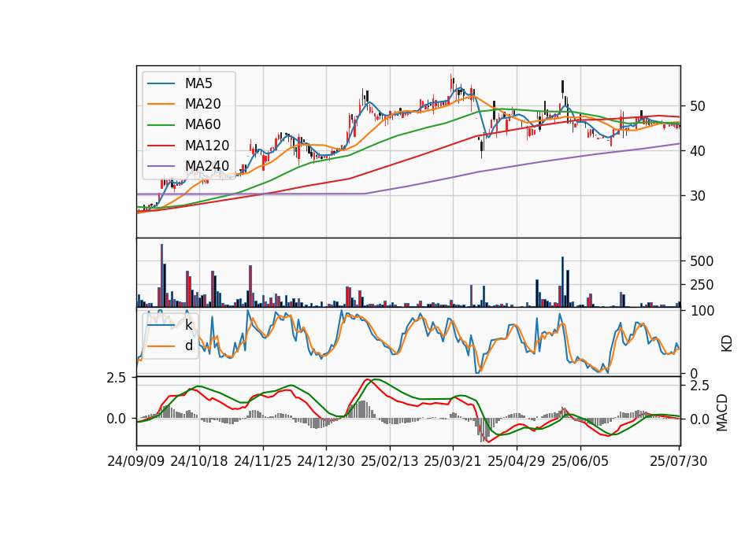Click the MA20 legend label
Screen dimensions: 756x543
click(203, 104)
